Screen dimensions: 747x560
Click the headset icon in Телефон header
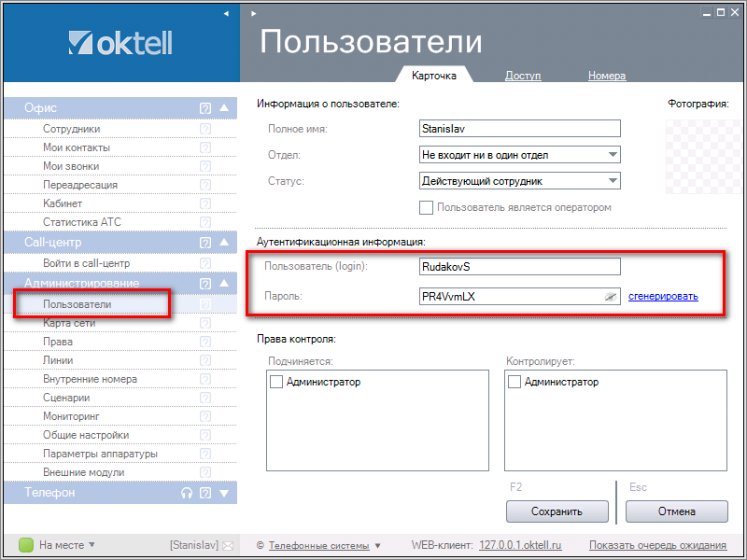coord(187,493)
